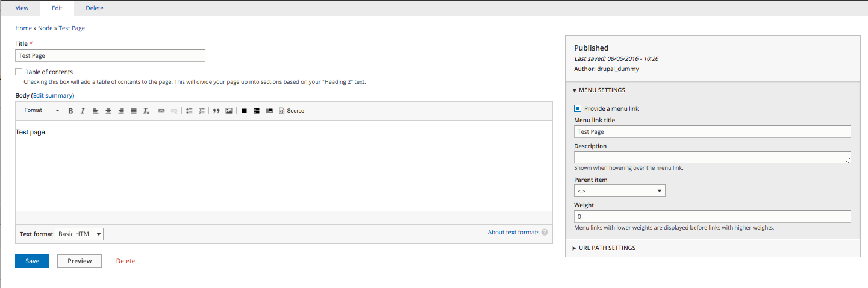Click the blue Save button
Image resolution: width=868 pixels, height=288 pixels.
click(32, 261)
